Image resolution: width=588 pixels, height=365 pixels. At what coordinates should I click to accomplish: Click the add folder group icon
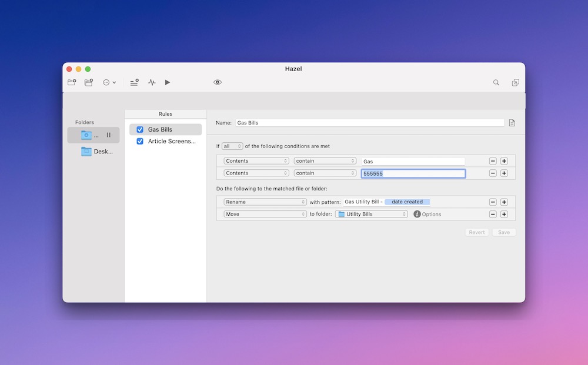(x=89, y=82)
